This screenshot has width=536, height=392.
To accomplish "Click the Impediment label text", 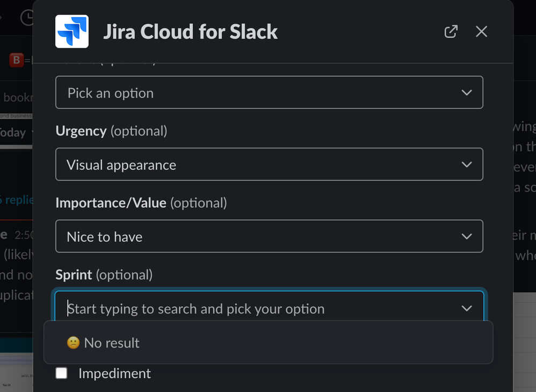I will (x=114, y=374).
